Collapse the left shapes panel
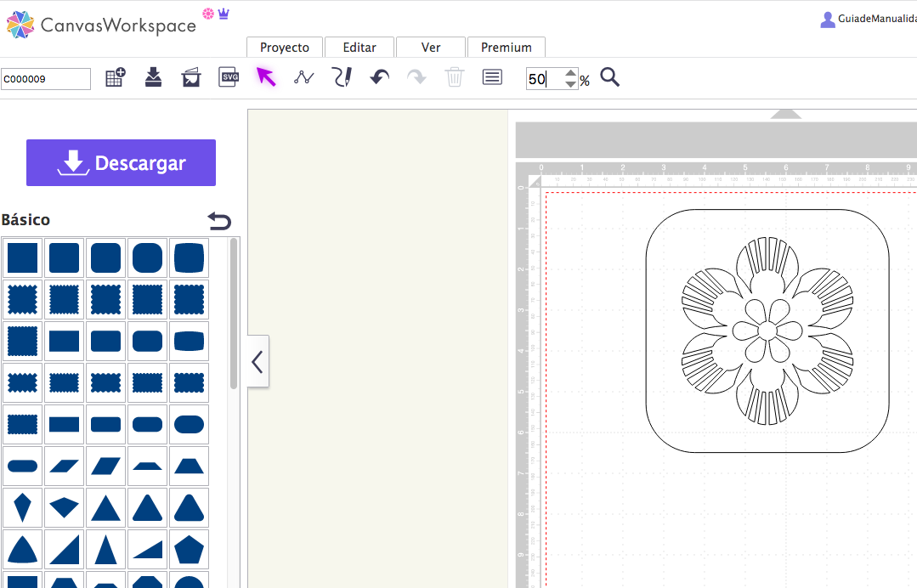This screenshot has width=917, height=588. [258, 362]
